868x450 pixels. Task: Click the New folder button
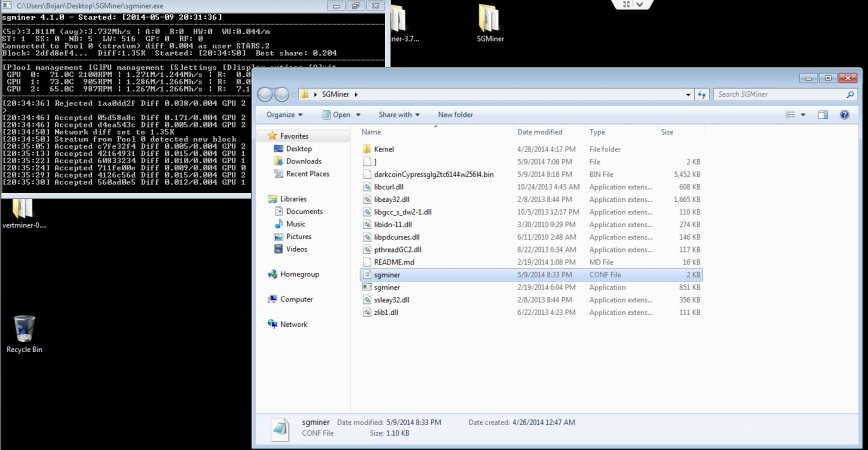coord(456,115)
